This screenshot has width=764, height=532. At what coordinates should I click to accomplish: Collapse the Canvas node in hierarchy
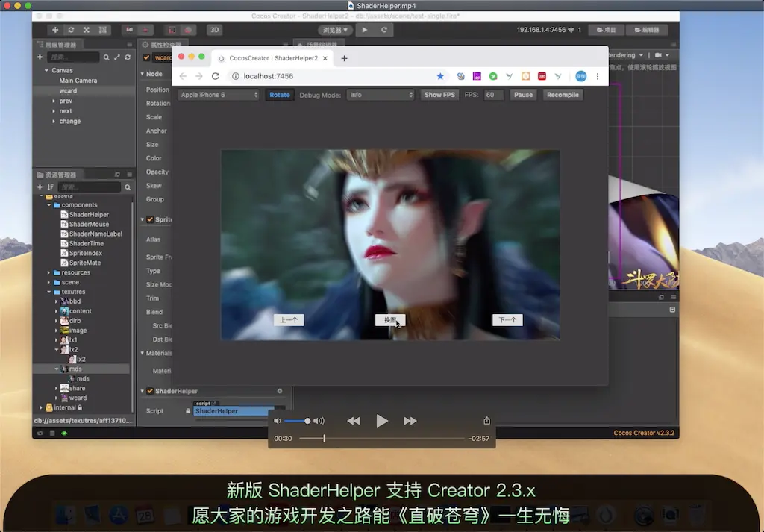[x=47, y=70]
